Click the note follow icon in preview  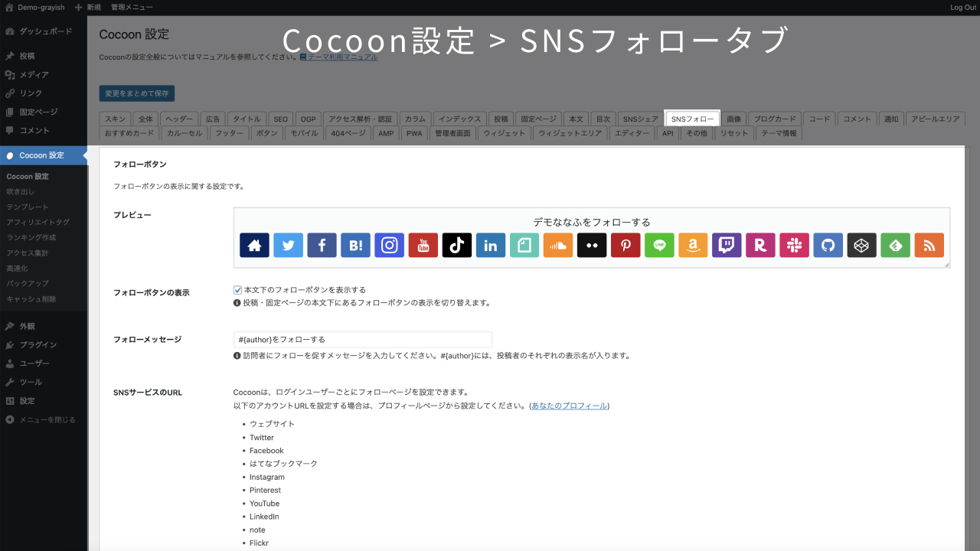[x=524, y=245]
